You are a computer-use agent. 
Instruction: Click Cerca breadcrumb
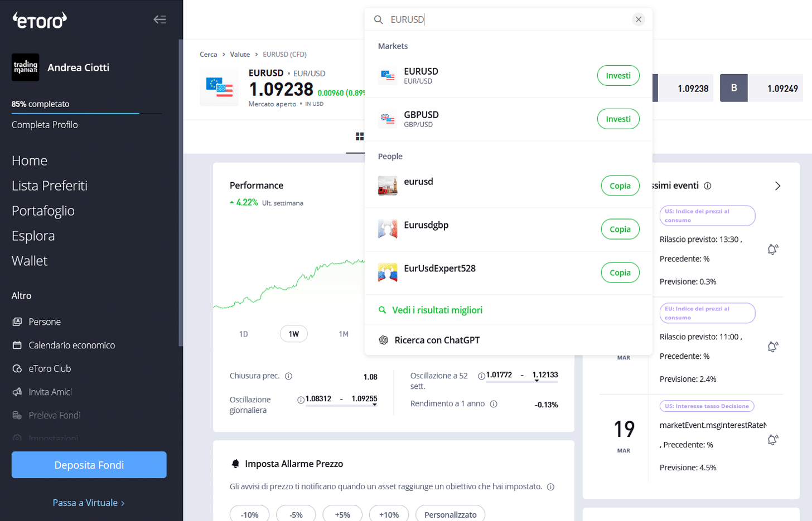point(208,55)
